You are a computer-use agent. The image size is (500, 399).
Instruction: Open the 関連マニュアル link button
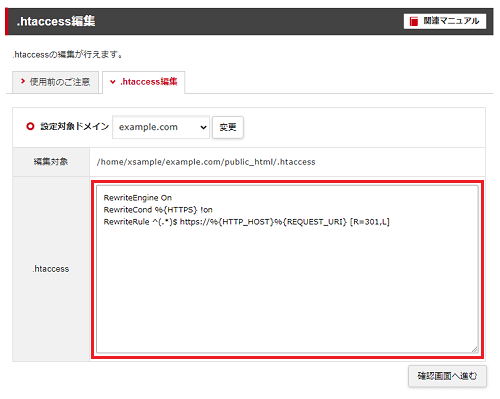pos(445,21)
